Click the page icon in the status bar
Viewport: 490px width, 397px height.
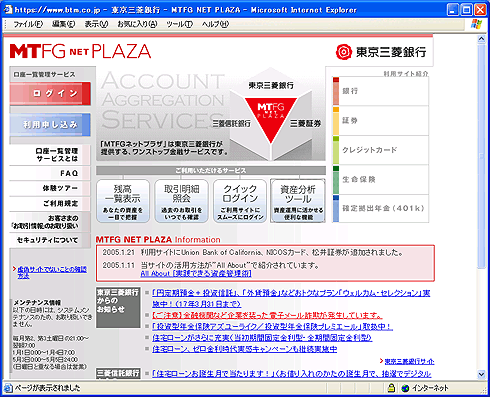8,388
